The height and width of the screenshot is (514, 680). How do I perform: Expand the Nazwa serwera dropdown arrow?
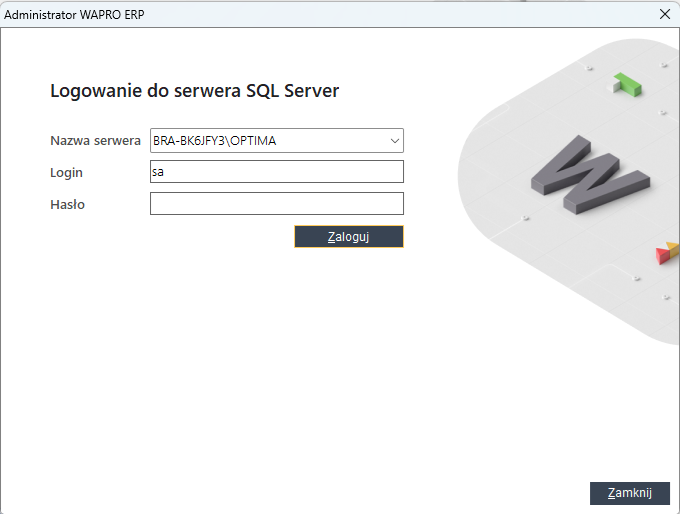pyautogui.click(x=395, y=141)
